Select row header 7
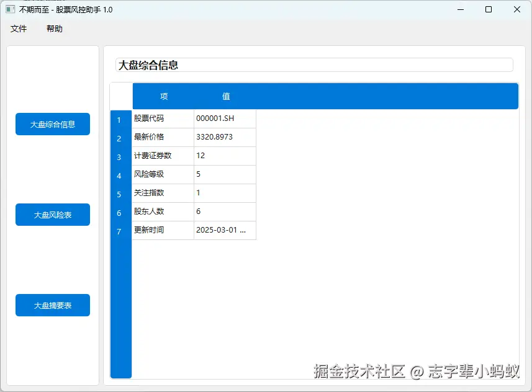 pyautogui.click(x=121, y=231)
